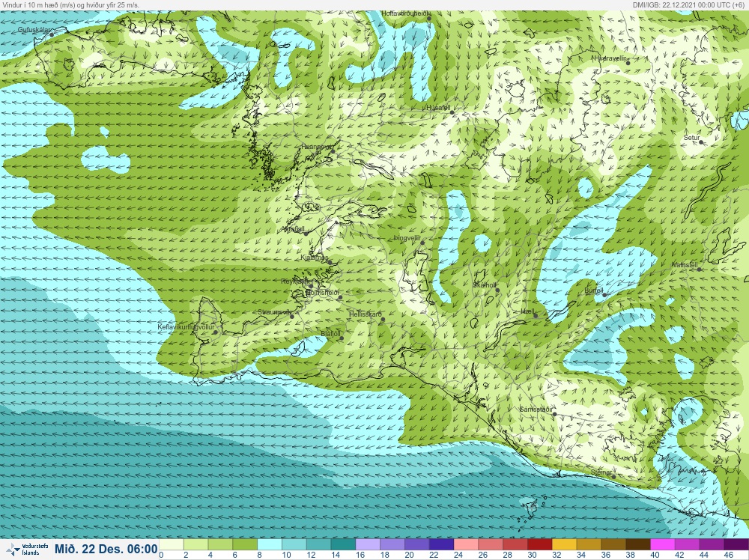
Task: Click the 'DMI/IGB: 22.12.2021 00:00 UTC' text
Action: click(x=689, y=4)
